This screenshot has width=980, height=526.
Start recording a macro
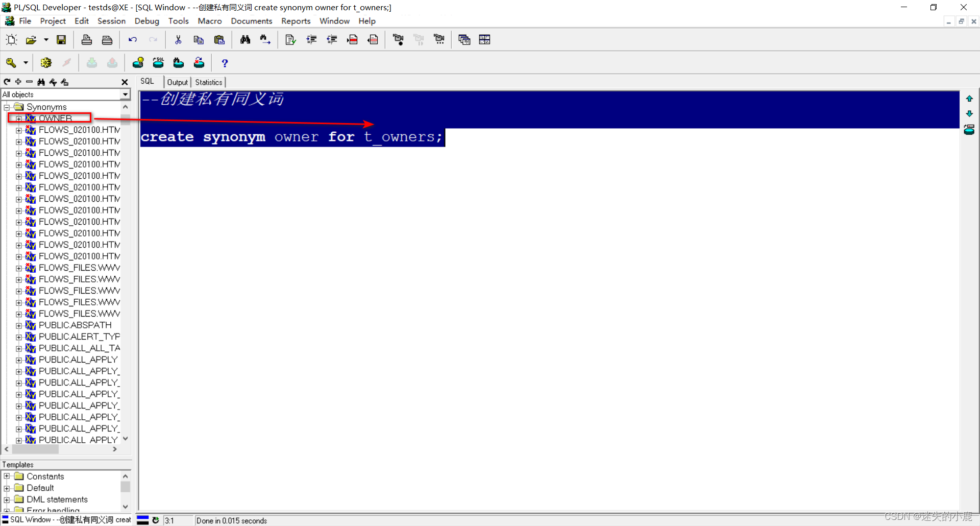(x=398, y=40)
